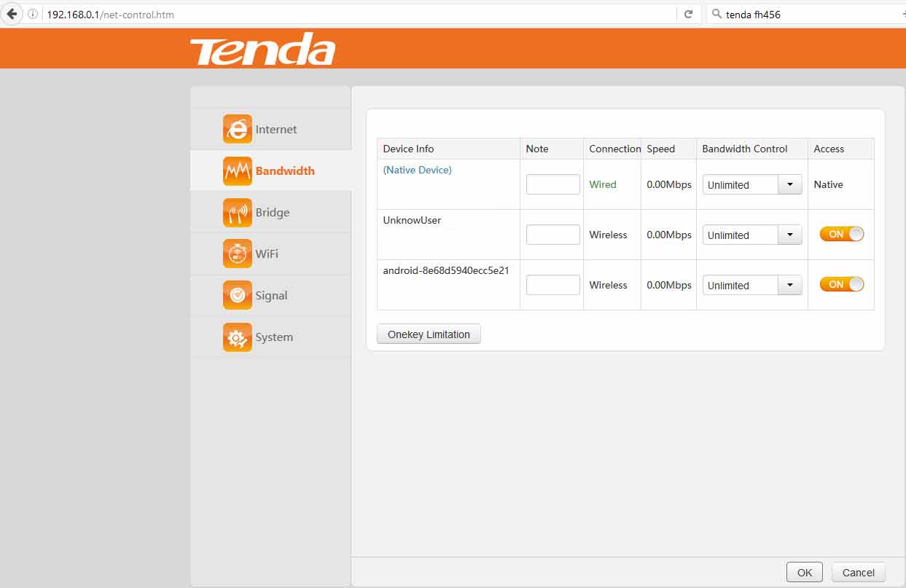
Task: Click the 0.00Mbps speed for android device
Action: tap(669, 285)
